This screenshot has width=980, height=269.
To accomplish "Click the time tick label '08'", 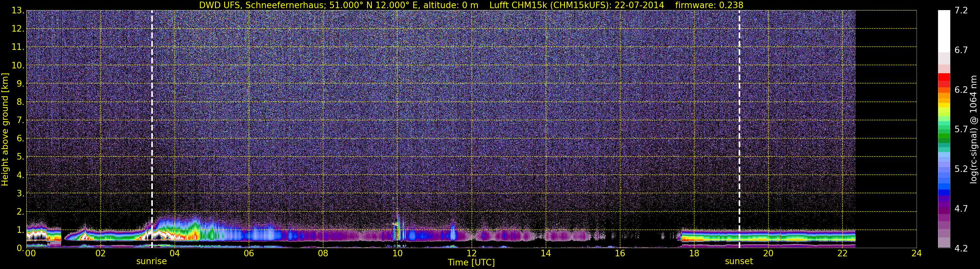I will [323, 254].
